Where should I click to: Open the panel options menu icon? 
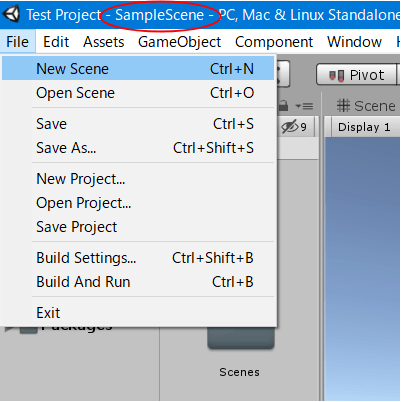pos(304,106)
